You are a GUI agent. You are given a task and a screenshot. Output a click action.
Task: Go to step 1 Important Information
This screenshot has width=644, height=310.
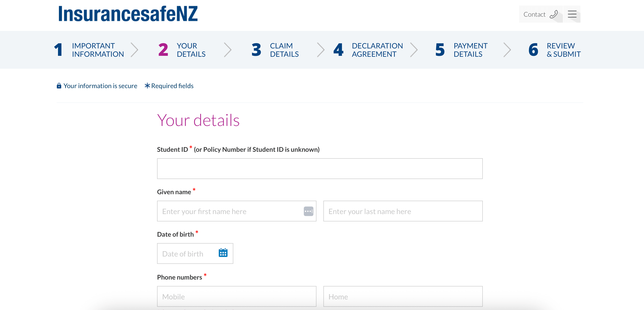coord(89,50)
